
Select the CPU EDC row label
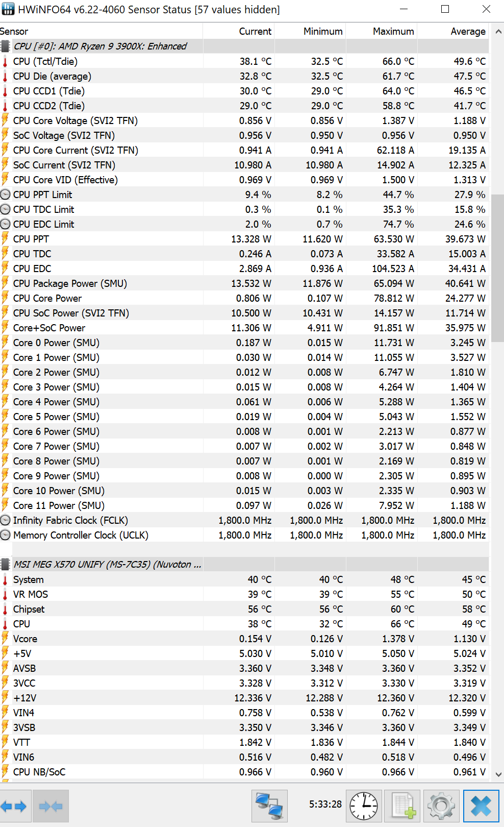(x=32, y=269)
